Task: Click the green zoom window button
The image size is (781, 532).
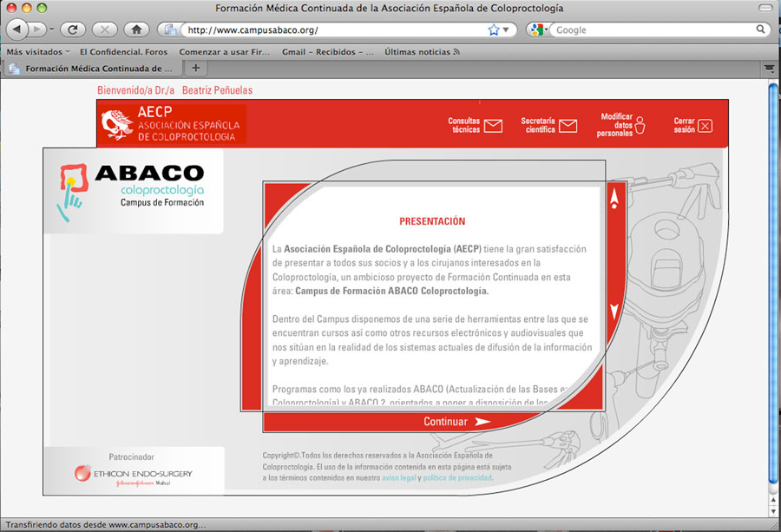Action: [x=42, y=8]
